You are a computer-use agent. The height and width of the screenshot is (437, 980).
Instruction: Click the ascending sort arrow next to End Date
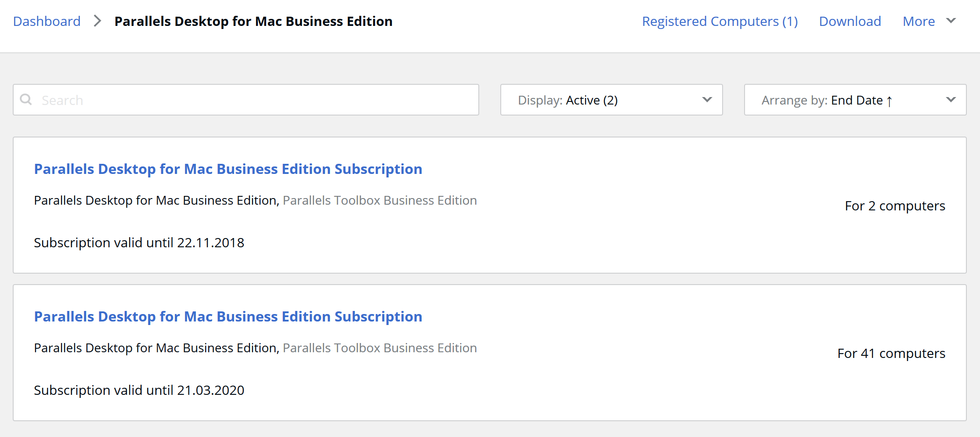tap(889, 101)
